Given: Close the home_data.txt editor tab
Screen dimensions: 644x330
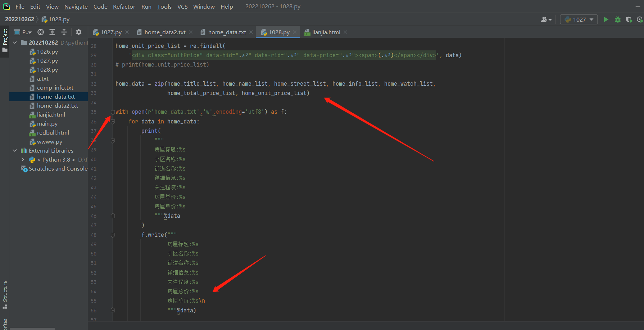Looking at the screenshot, I should [251, 32].
